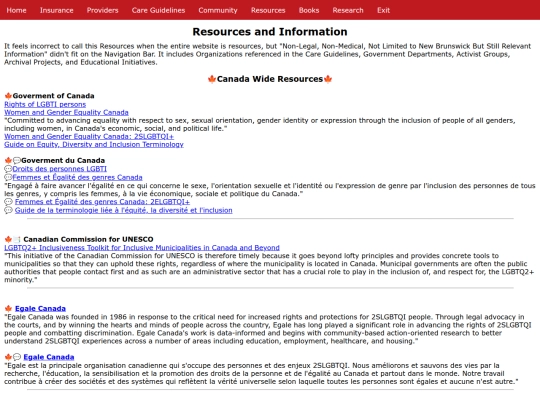540x405 pixels.
Task: Click maple leaf beside French Egale Canada link
Action: coord(8,357)
